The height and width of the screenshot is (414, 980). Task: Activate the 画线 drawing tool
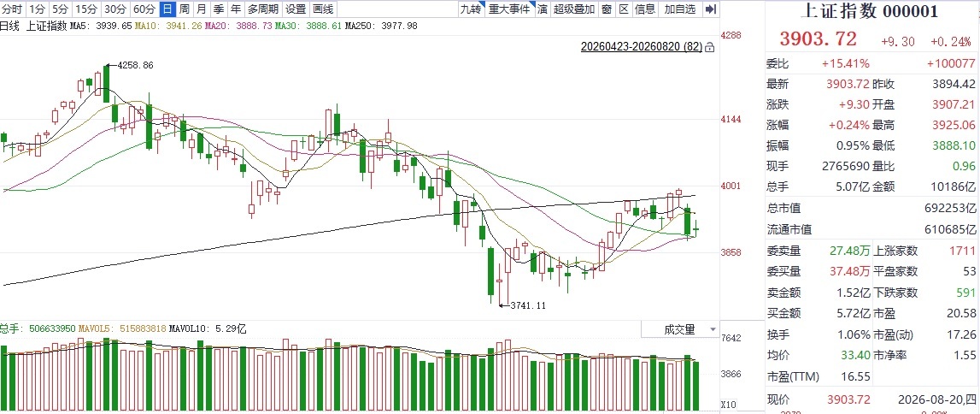click(322, 9)
